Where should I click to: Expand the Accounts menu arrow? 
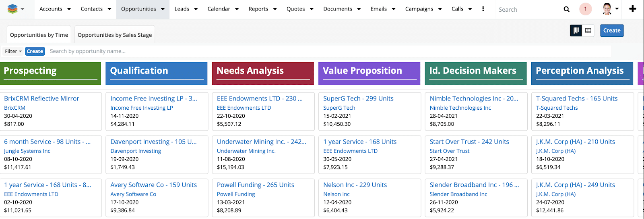(69, 9)
